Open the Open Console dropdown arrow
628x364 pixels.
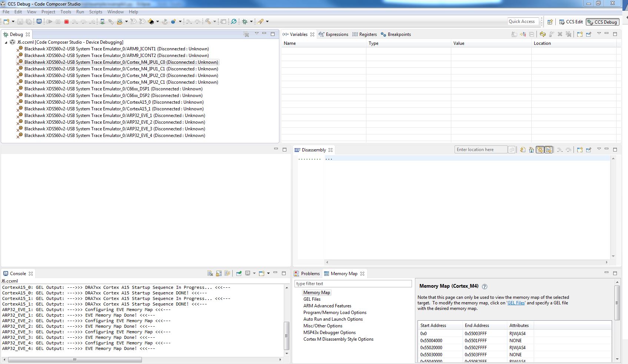(268, 274)
